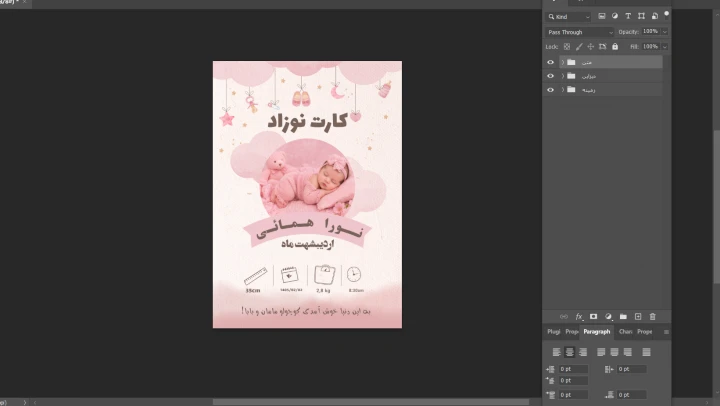Hide the زمینه layer group
The height and width of the screenshot is (406, 720).
(x=550, y=90)
